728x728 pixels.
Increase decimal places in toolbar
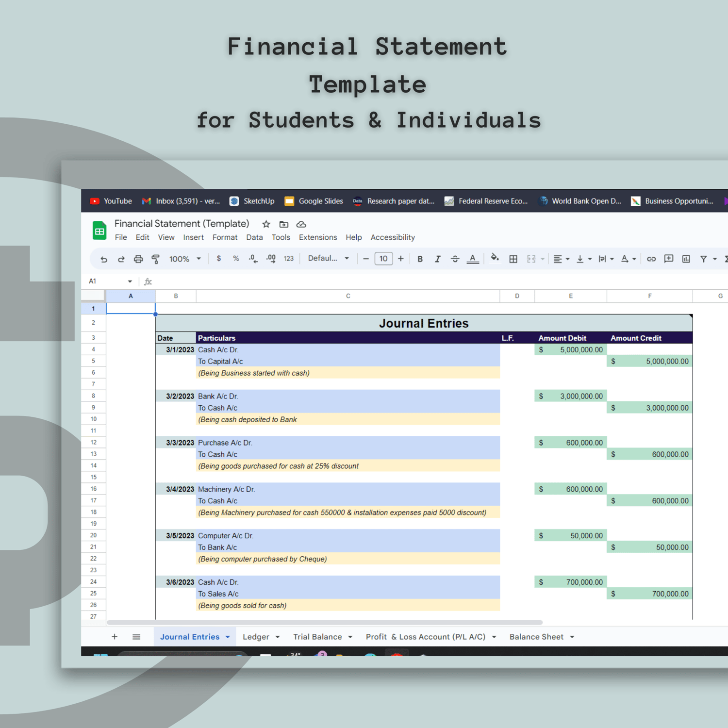click(x=271, y=259)
